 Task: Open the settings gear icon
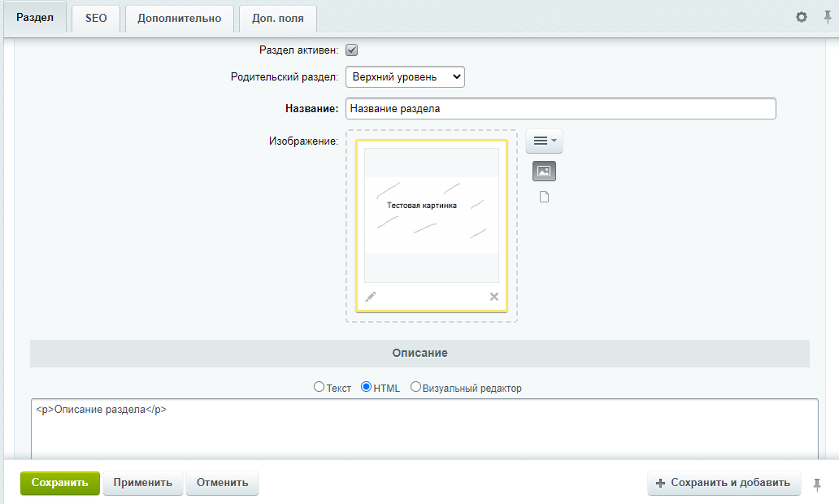(x=801, y=17)
